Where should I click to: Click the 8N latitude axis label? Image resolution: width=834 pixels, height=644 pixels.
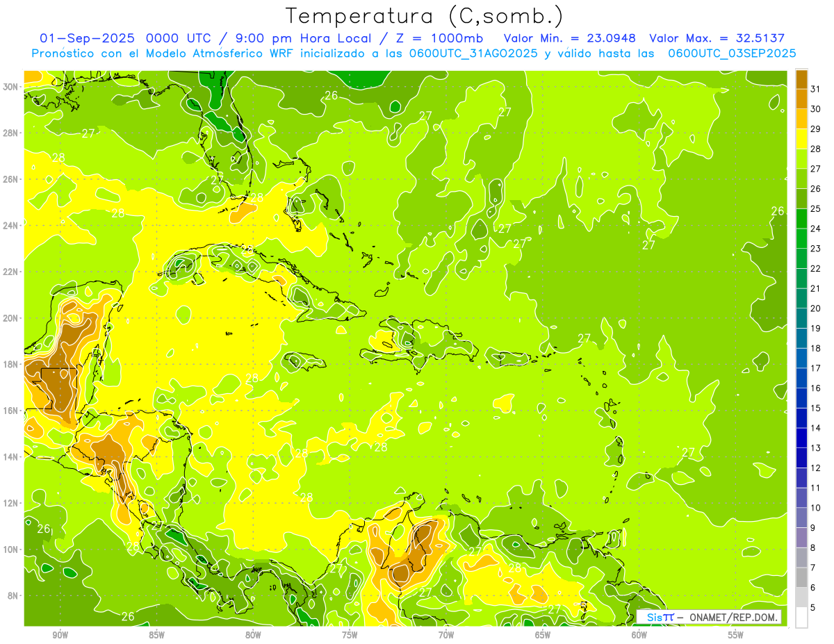(x=13, y=596)
